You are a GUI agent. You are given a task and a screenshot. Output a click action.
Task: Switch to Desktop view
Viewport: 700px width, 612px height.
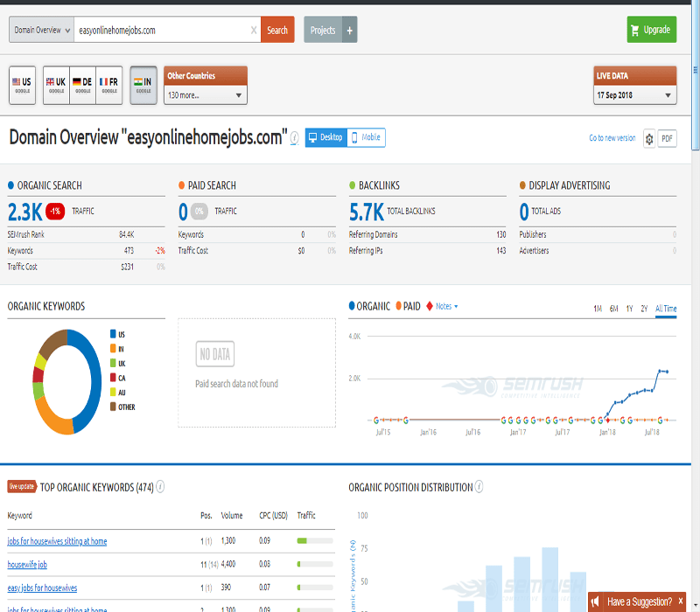coord(325,137)
